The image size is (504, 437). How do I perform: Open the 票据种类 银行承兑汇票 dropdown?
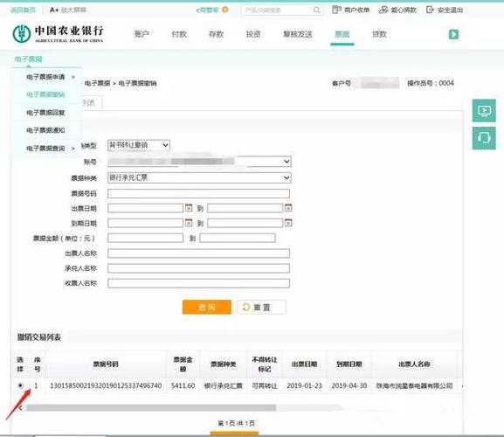tap(199, 177)
